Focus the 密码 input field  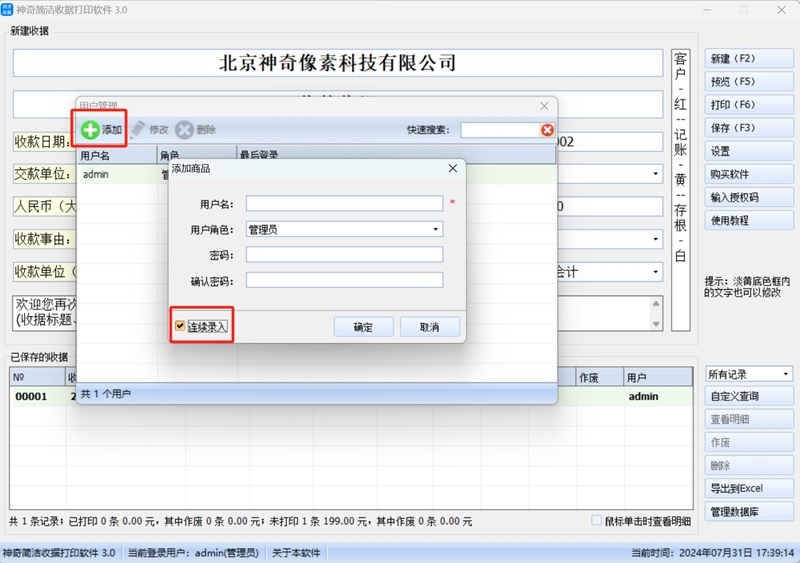pos(344,254)
